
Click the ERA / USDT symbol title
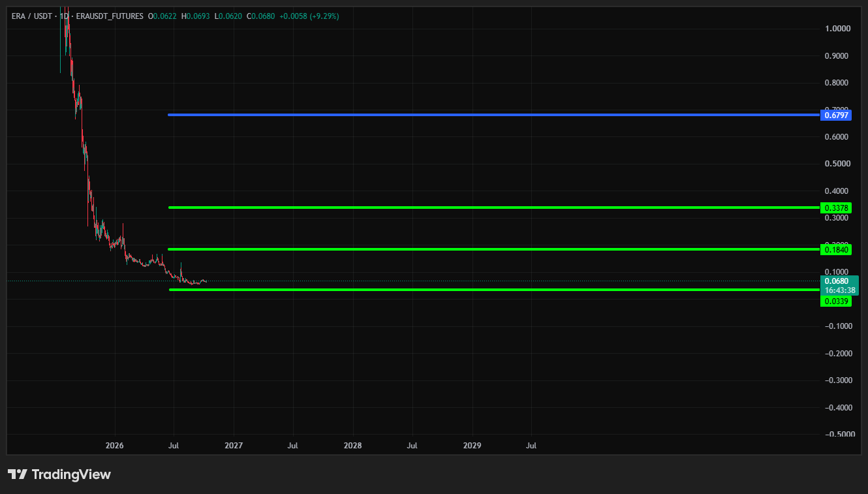33,16
